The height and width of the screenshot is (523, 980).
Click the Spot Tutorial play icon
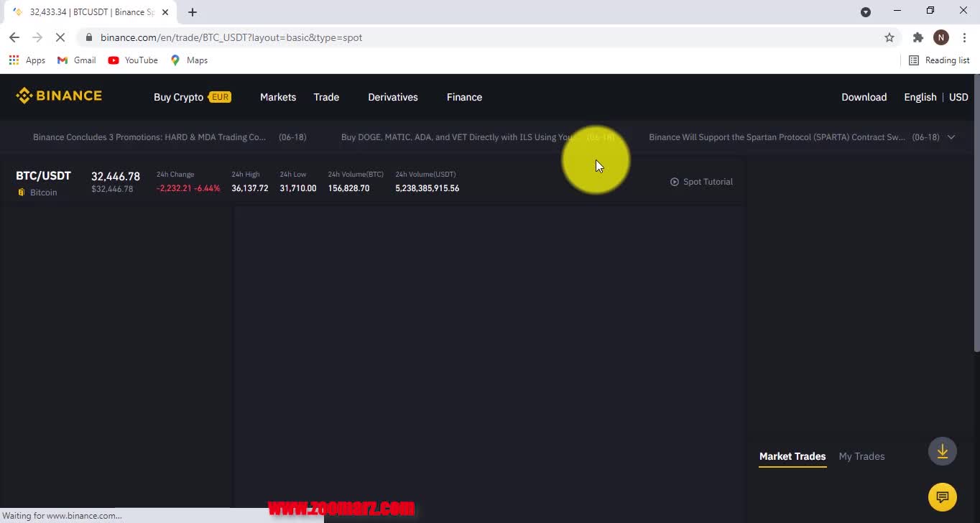(x=674, y=182)
